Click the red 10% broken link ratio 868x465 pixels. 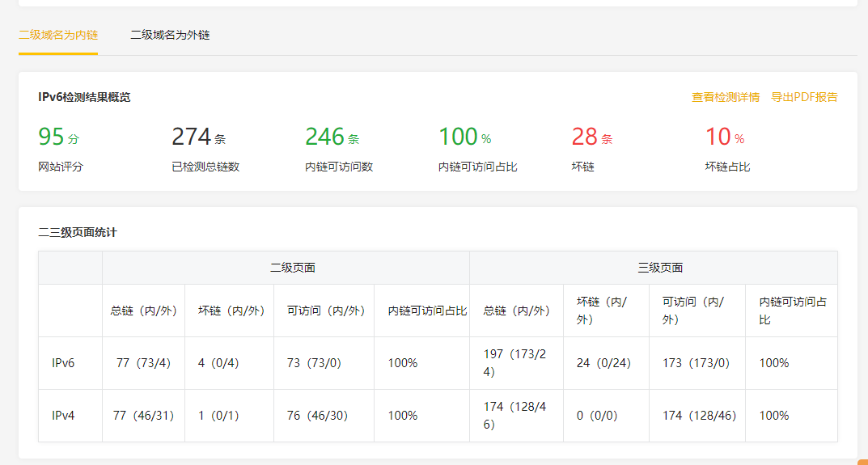click(x=724, y=137)
